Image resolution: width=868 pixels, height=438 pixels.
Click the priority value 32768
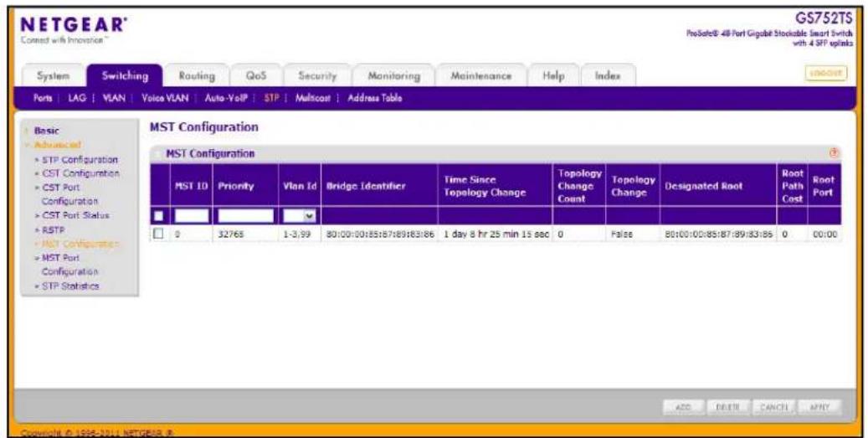(x=231, y=234)
